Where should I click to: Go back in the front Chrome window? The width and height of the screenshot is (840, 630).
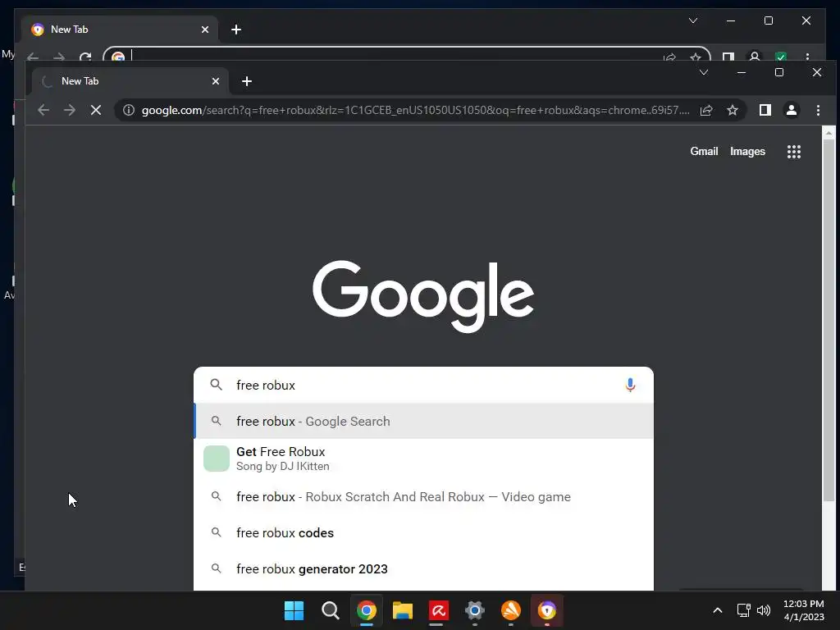43,110
